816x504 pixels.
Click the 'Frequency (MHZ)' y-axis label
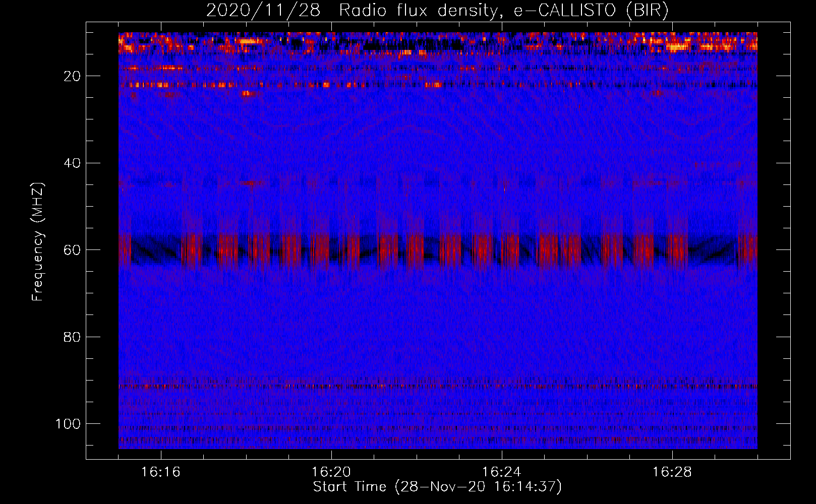38,241
